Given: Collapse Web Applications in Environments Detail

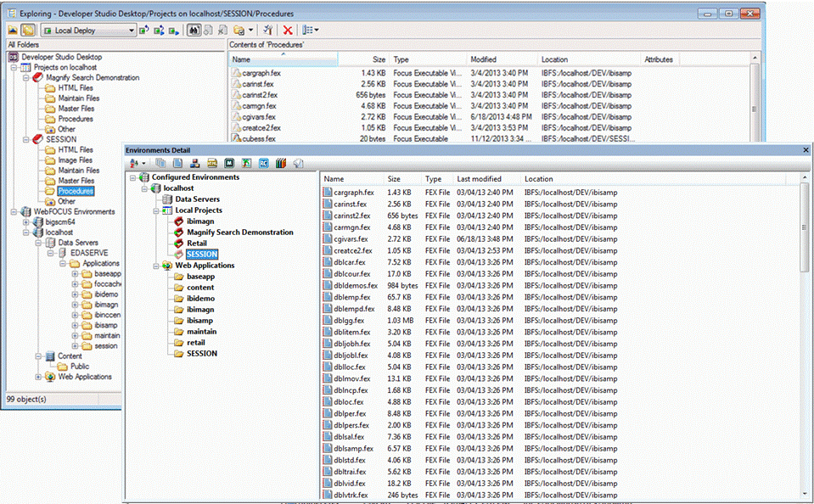Looking at the screenshot, I should [156, 266].
